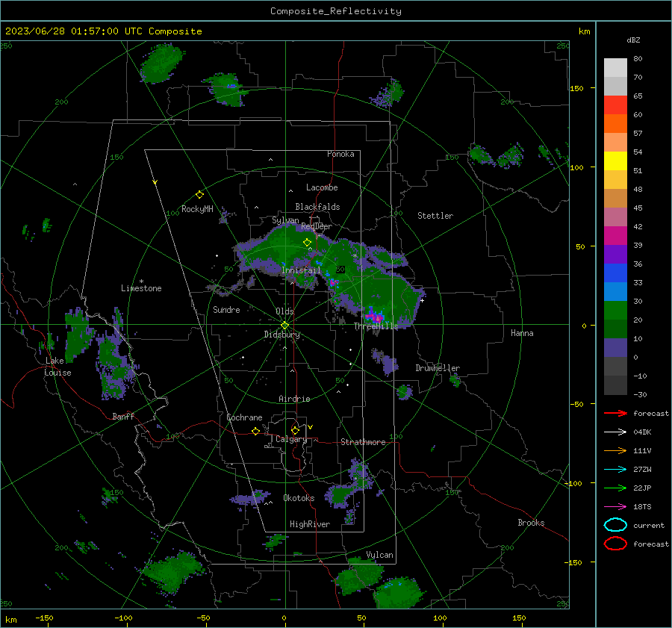The height and width of the screenshot is (628, 672).
Task: Click the 2023/06/28 01:57:00 UTC timestamp
Action: 103,31
